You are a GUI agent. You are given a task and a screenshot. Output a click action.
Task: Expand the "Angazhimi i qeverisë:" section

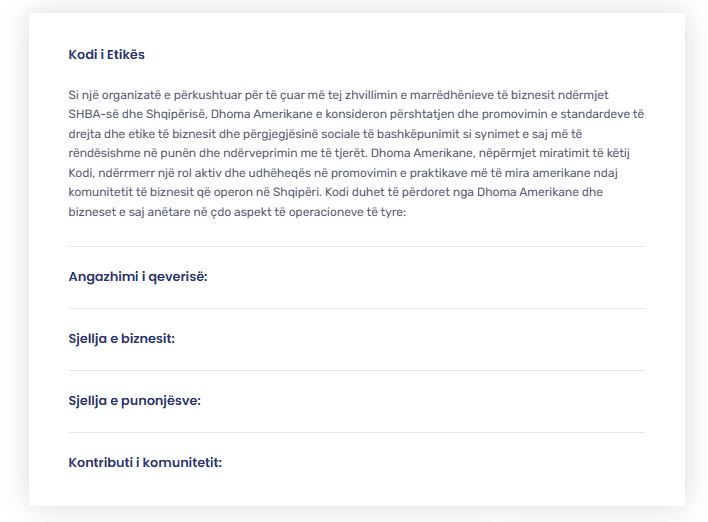138,277
